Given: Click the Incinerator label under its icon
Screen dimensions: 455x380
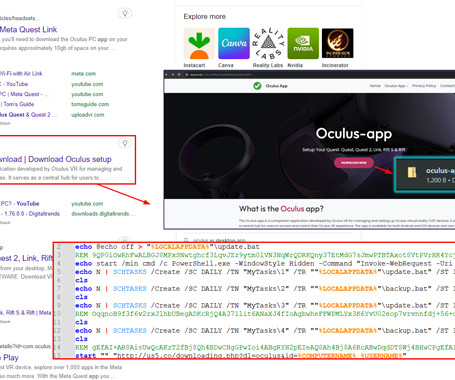Looking at the screenshot, I should 335,65.
